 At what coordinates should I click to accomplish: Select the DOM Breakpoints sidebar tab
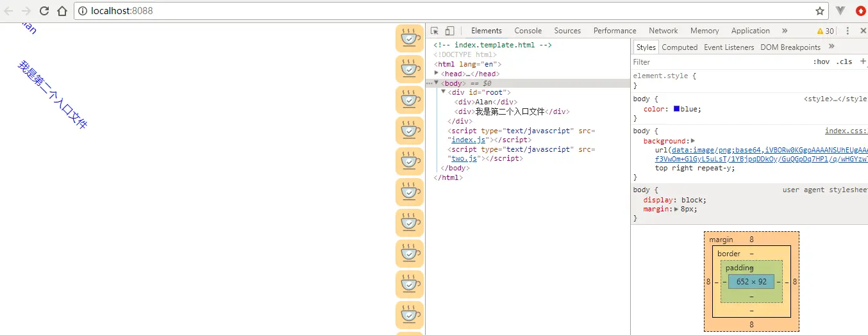click(790, 47)
